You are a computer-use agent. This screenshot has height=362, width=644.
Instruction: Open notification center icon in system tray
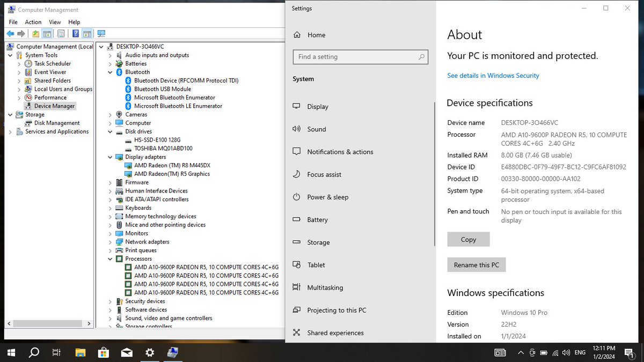629,352
